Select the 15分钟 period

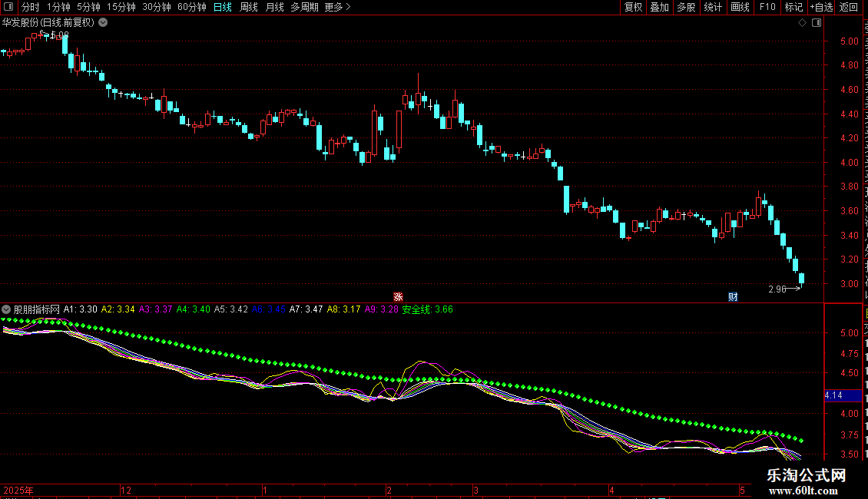(x=121, y=7)
